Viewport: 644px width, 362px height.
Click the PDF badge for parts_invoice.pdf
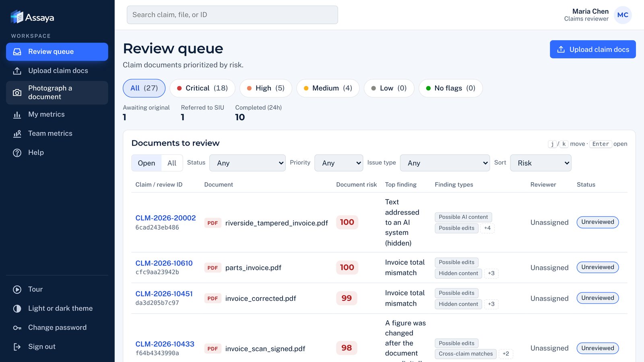point(213,268)
